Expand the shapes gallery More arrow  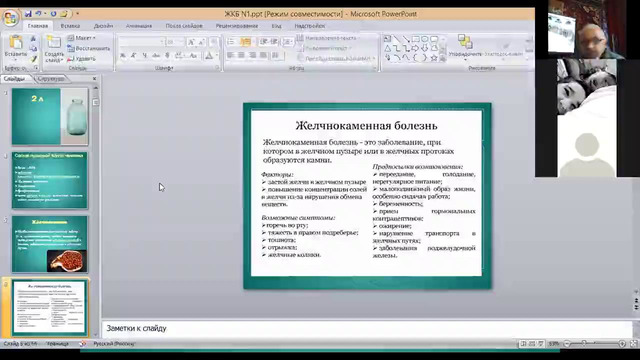pyautogui.click(x=443, y=58)
